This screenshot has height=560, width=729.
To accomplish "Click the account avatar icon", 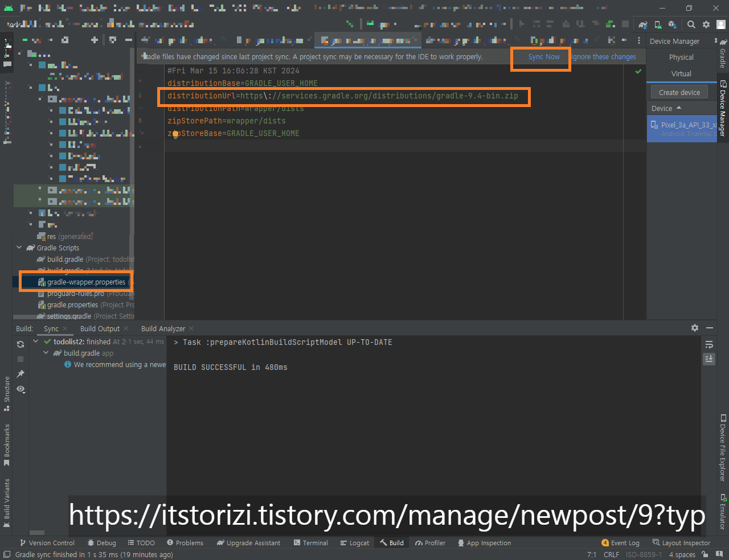I will (720, 24).
